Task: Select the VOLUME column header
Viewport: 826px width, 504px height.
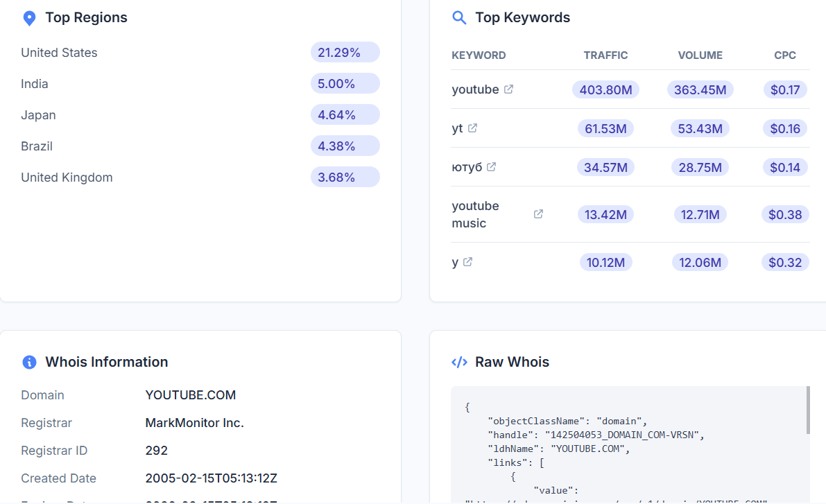Action: (x=700, y=55)
